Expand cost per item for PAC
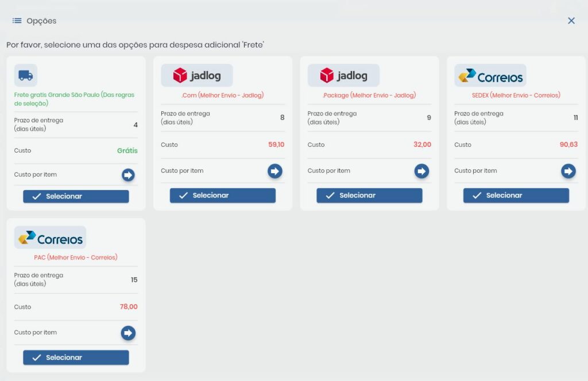This screenshot has width=588, height=381. 128,333
